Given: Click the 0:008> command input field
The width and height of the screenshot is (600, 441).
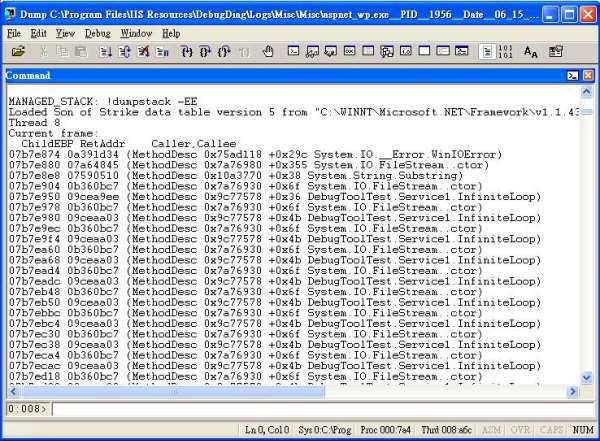Looking at the screenshot, I should 320,408.
